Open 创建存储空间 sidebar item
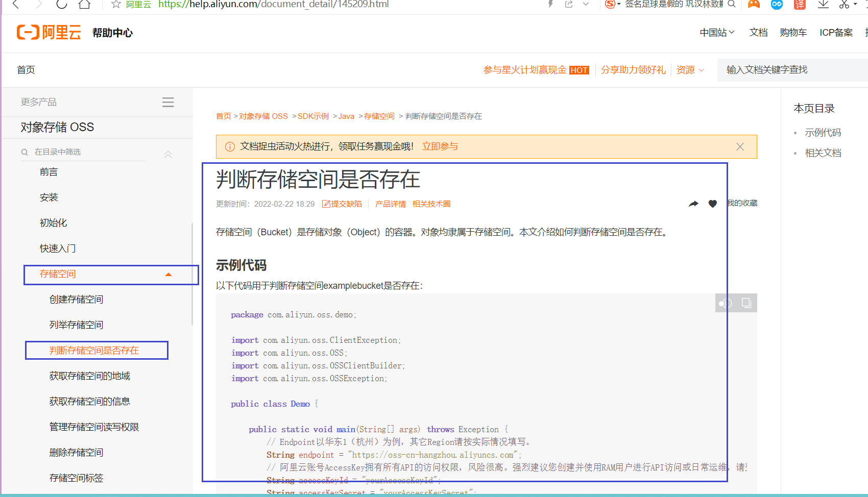 coord(77,300)
